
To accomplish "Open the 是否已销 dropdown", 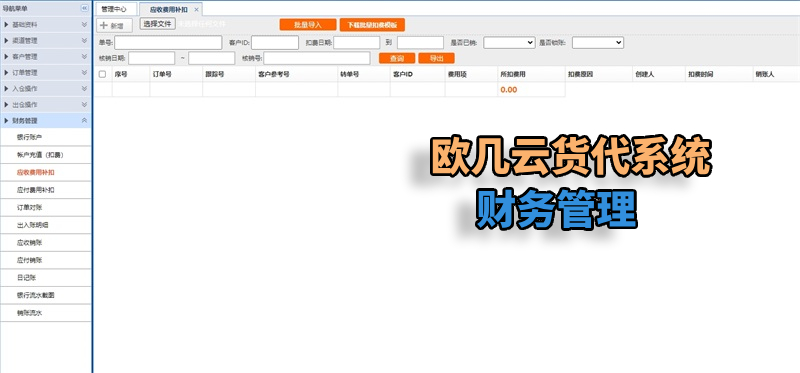I will [509, 43].
